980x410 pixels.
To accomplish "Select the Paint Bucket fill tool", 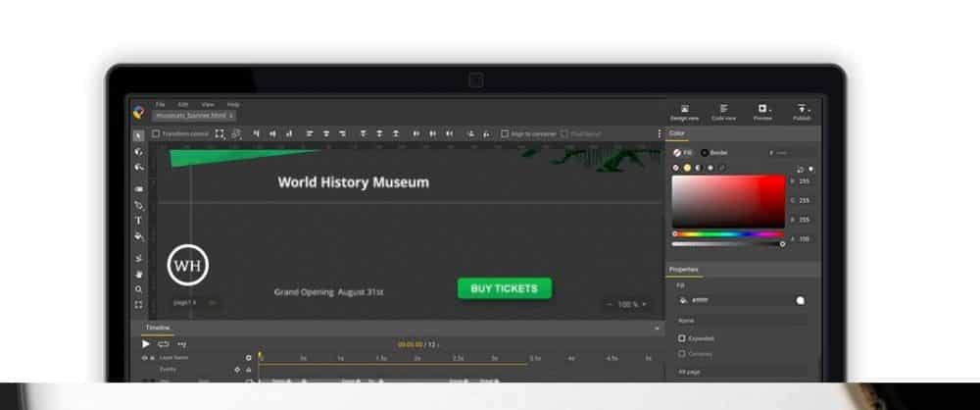I will (x=138, y=236).
